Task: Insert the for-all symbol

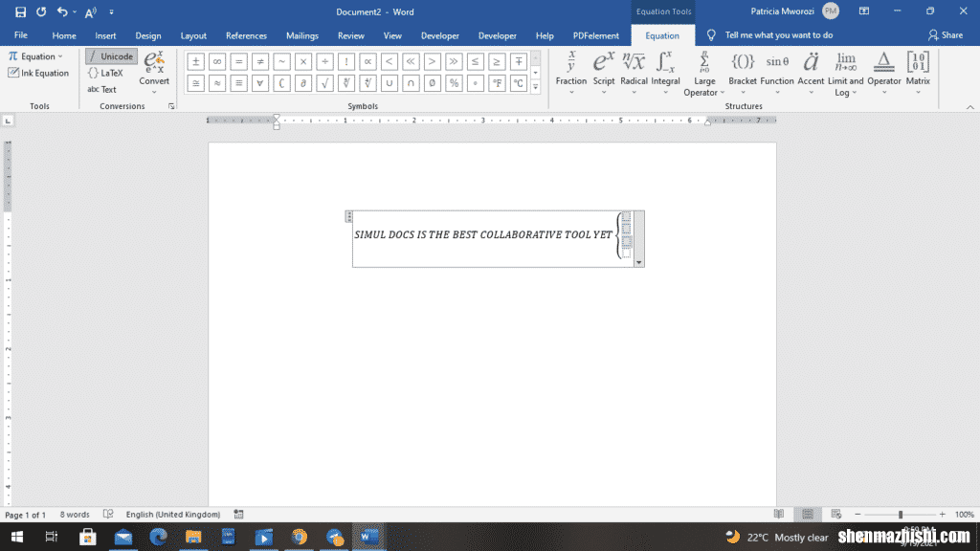Action: 260,83
